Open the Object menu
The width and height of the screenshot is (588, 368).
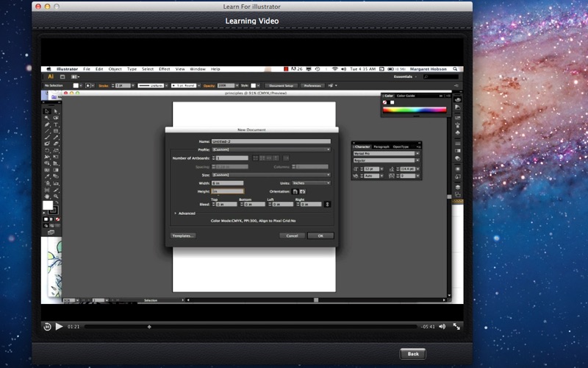point(115,69)
